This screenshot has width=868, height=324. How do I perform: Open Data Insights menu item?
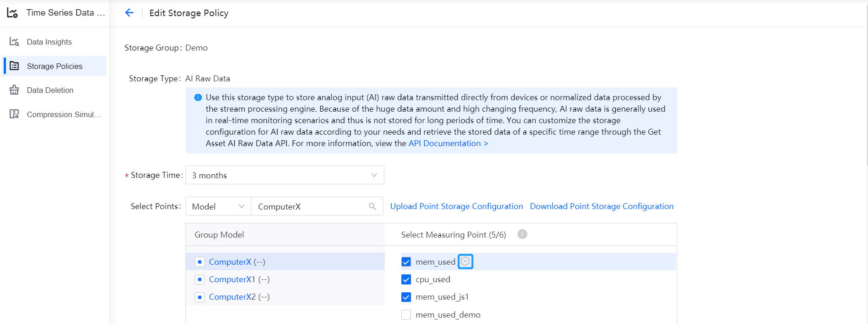(55, 42)
